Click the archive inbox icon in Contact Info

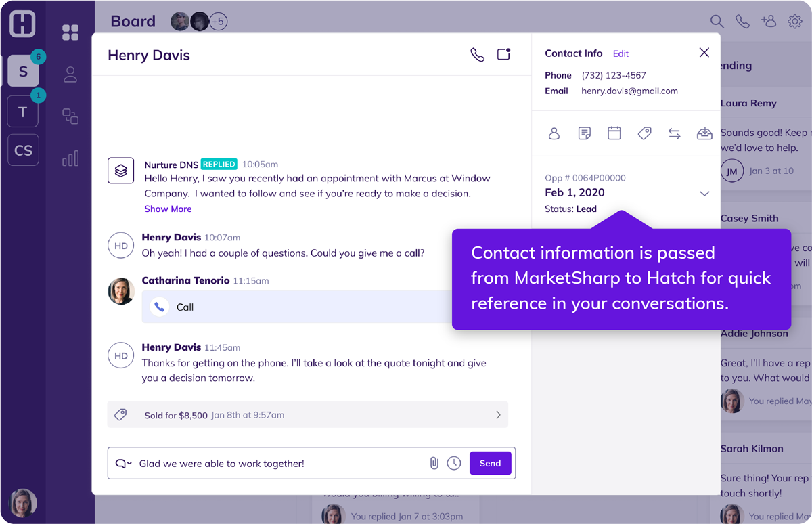[704, 133]
